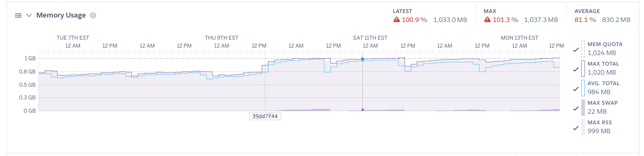The height and width of the screenshot is (156, 644).
Task: Click the blue-outlined AVG. TOTAL legend swatch
Action: point(583,88)
